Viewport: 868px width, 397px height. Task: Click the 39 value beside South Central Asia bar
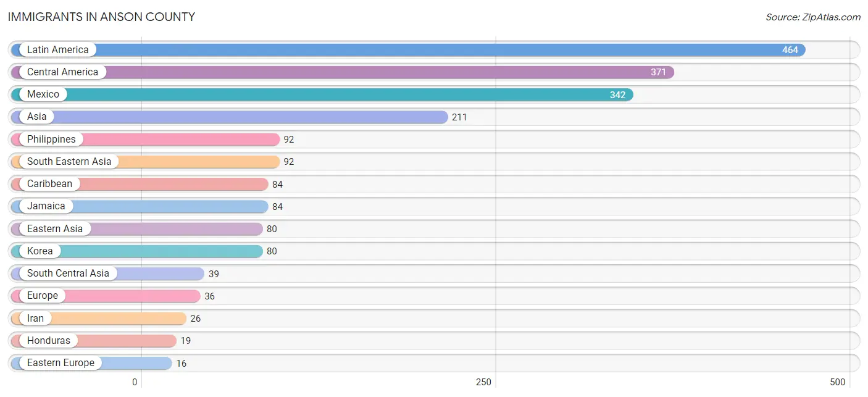tap(214, 274)
